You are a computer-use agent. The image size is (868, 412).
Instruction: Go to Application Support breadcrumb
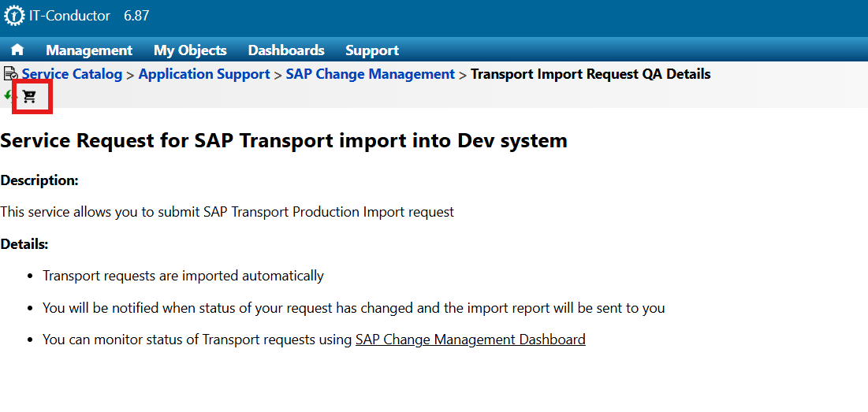tap(204, 74)
